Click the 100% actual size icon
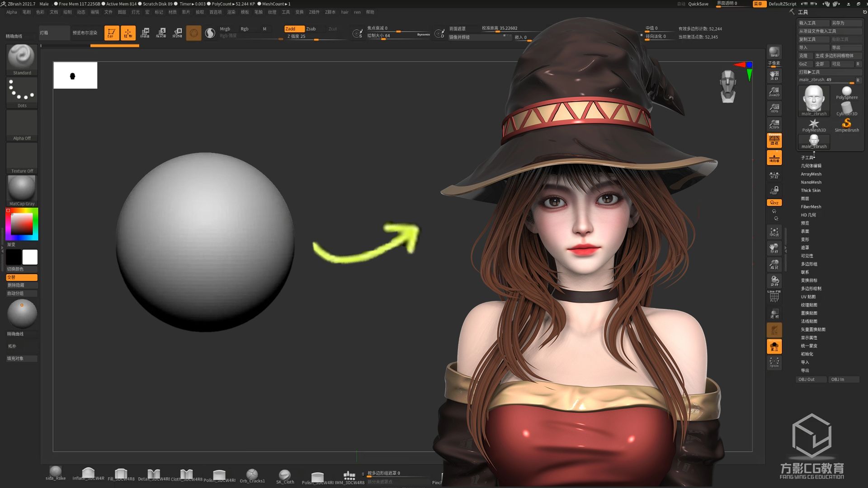 (x=774, y=108)
